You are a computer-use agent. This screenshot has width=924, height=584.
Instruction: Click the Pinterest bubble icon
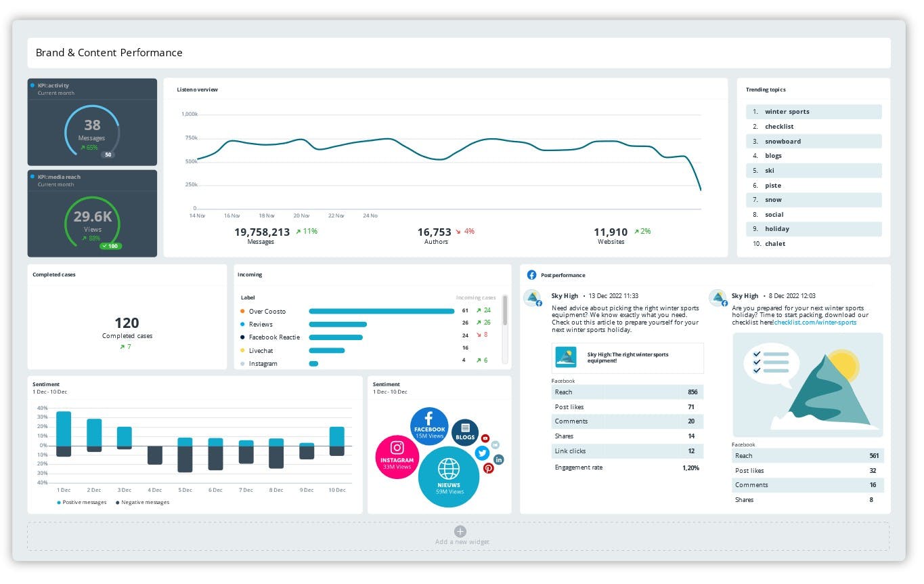click(x=488, y=467)
